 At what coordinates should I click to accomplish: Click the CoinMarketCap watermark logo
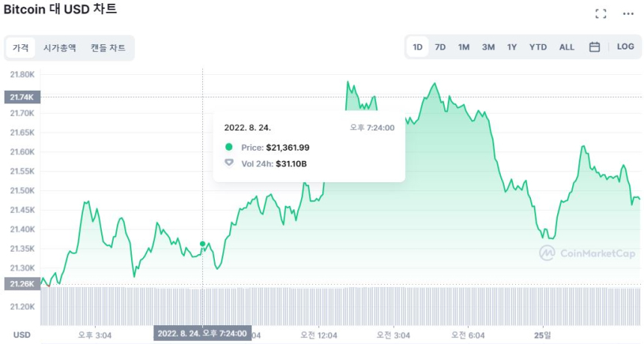588,253
